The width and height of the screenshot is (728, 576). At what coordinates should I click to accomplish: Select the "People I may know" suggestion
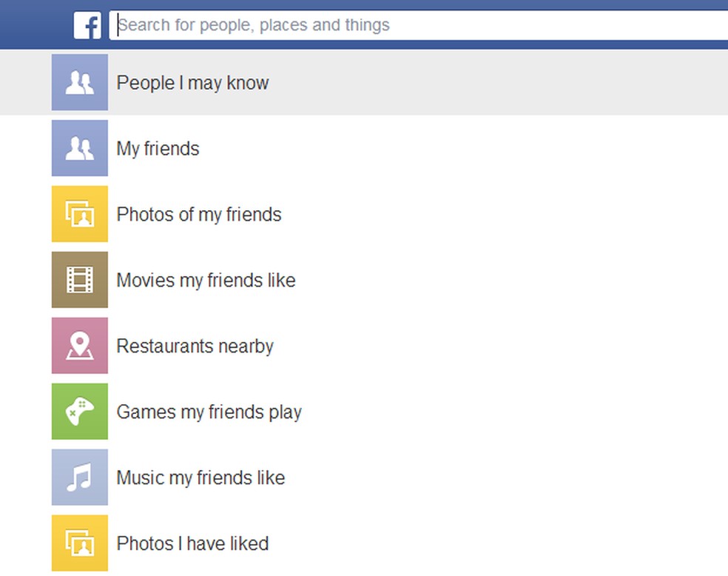(192, 83)
